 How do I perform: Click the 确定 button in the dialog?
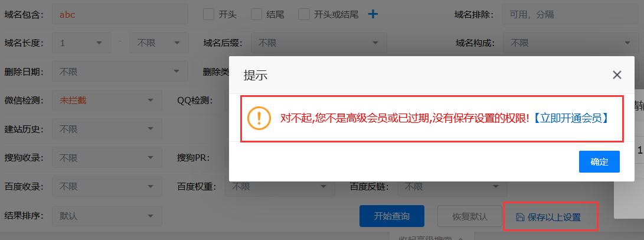(599, 161)
